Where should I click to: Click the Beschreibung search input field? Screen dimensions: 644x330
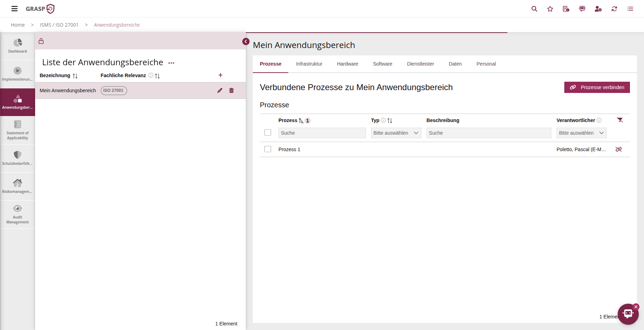(x=488, y=133)
